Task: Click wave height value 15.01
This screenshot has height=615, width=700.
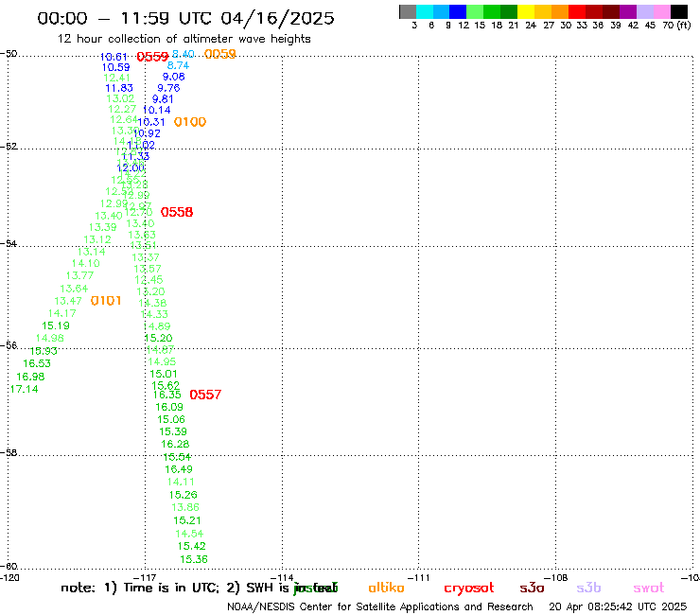Action: [x=164, y=374]
